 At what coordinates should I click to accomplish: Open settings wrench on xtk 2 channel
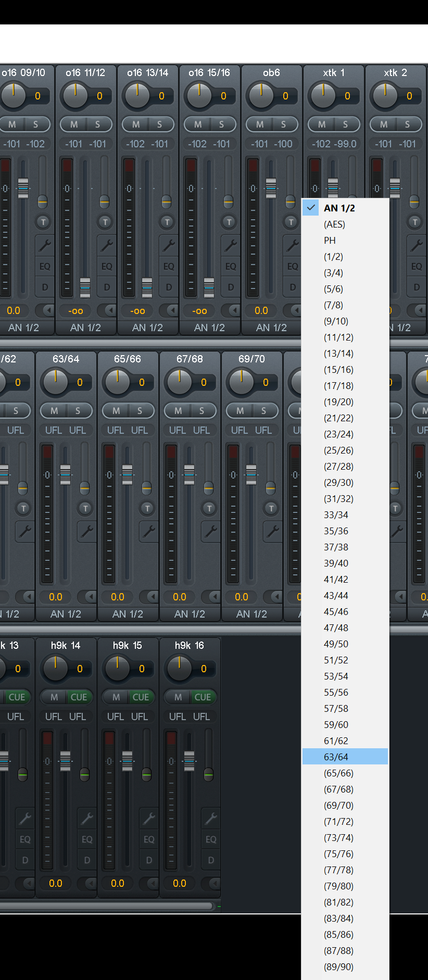click(x=416, y=245)
